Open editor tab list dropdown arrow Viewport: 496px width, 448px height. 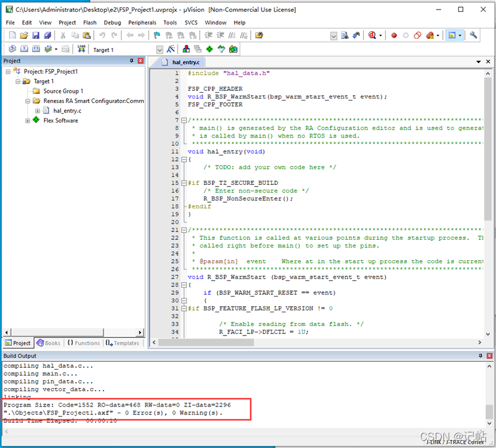[x=479, y=62]
